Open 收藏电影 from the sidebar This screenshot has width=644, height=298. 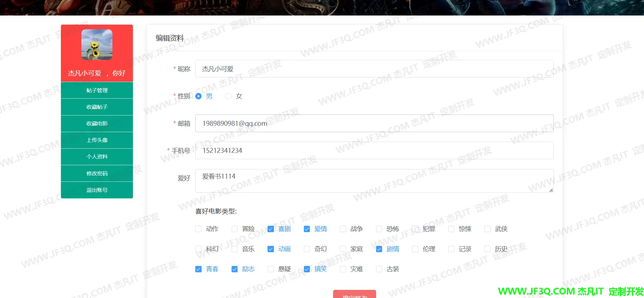(x=97, y=124)
